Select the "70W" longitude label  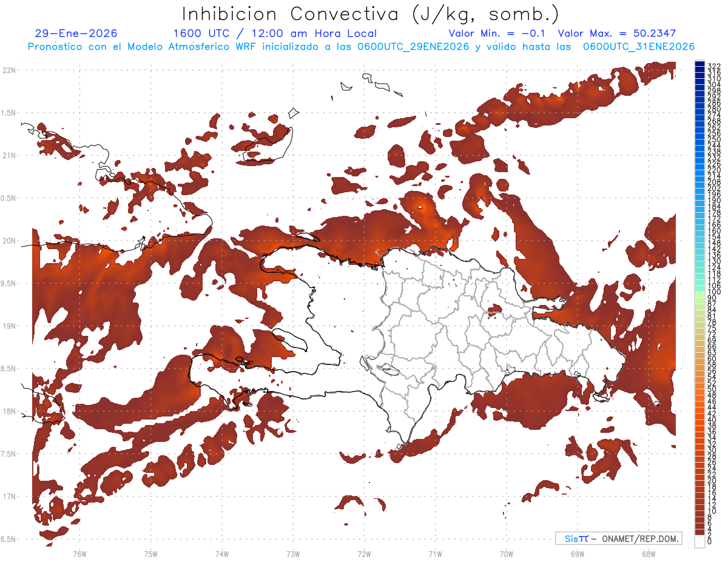click(507, 554)
